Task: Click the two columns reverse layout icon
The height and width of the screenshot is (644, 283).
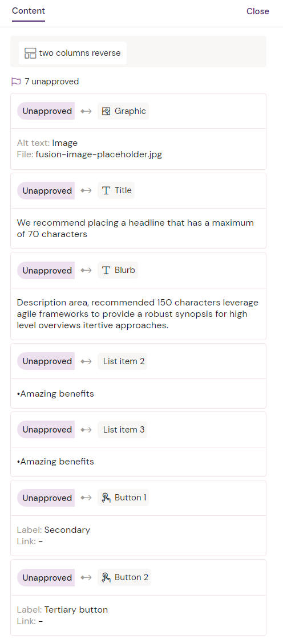Action: 30,53
